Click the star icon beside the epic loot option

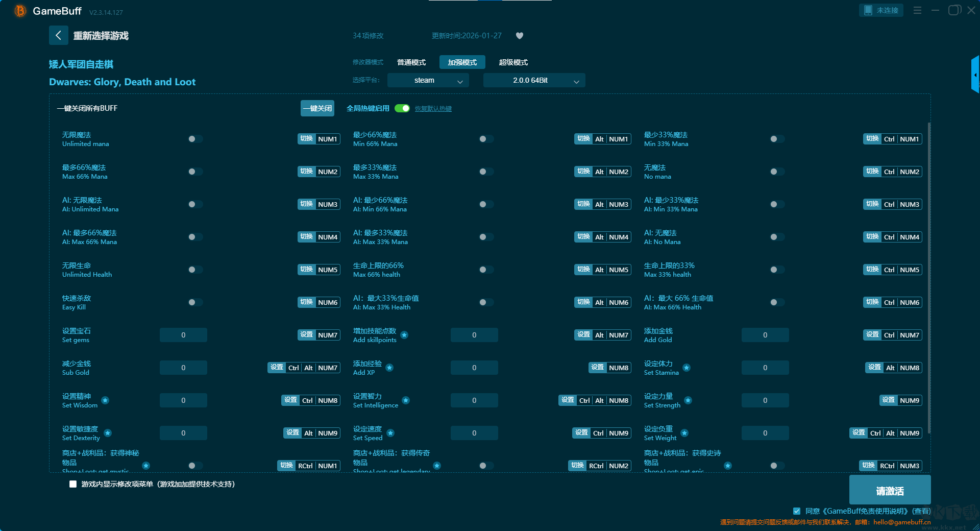coord(728,466)
